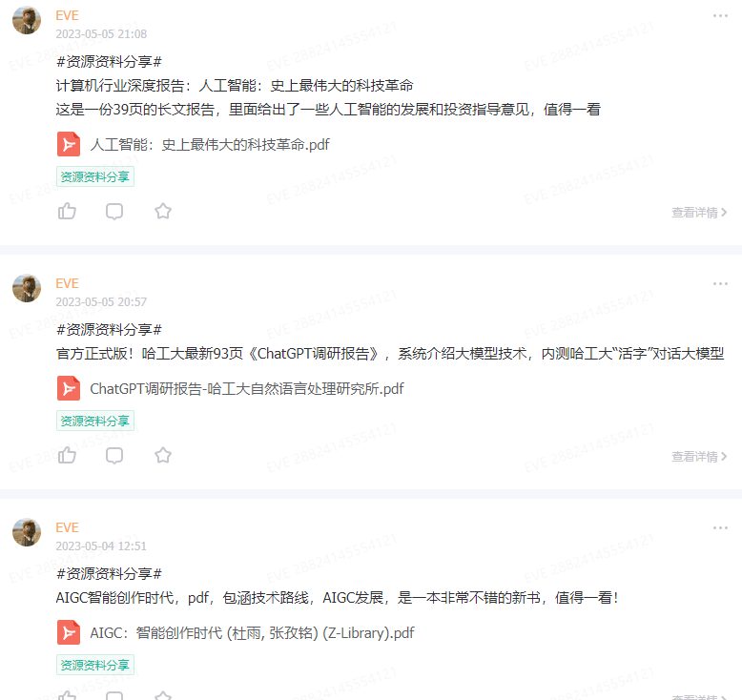Image resolution: width=742 pixels, height=700 pixels.
Task: View details of the first post via 查看详情
Action: point(699,213)
